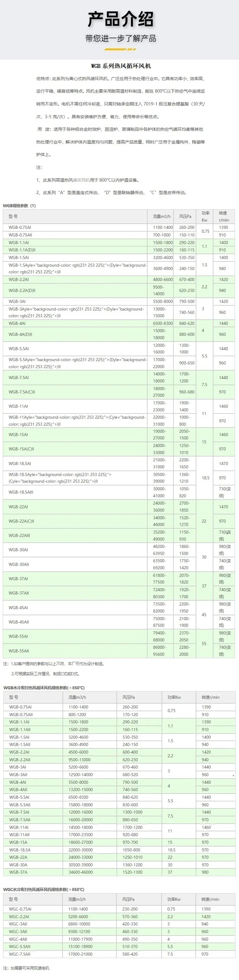The image size is (239, 980).
Task: Click the WGB系列热风循环风机 title
Action: tap(121, 66)
